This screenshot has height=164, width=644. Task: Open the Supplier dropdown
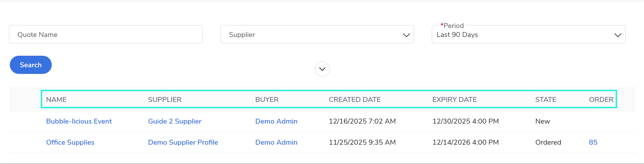pos(317,34)
